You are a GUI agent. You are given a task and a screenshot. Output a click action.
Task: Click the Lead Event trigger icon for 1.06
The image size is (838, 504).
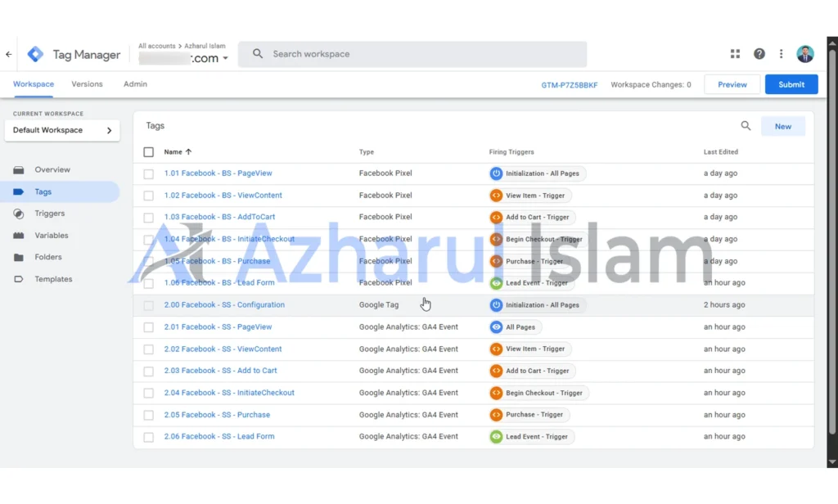click(496, 283)
